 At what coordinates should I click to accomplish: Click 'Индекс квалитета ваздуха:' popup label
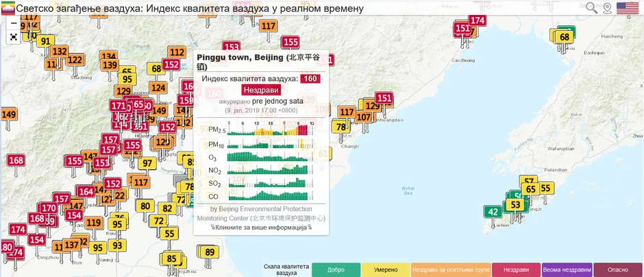250,78
